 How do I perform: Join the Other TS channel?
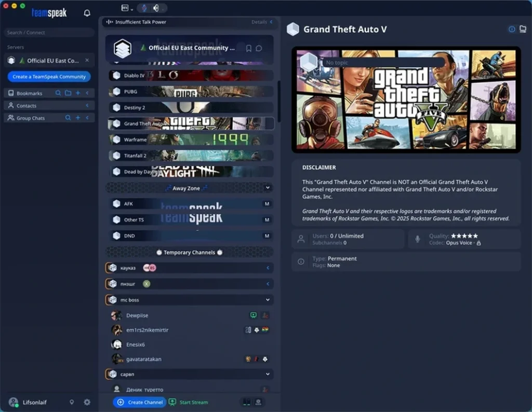point(191,220)
